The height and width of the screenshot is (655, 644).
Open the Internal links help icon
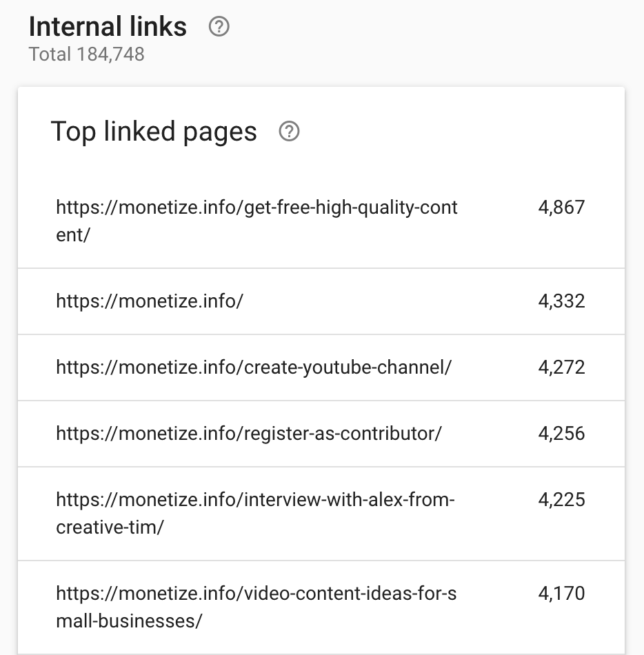coord(219,27)
